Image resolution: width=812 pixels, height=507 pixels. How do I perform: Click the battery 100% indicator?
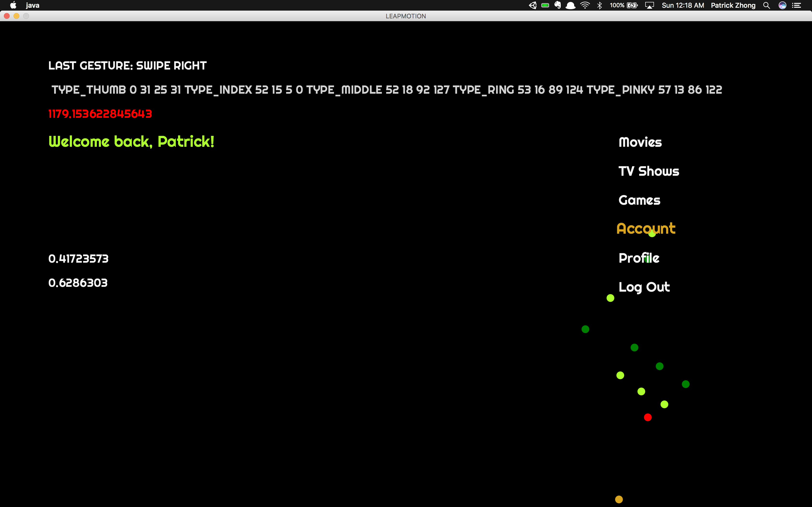(x=623, y=5)
